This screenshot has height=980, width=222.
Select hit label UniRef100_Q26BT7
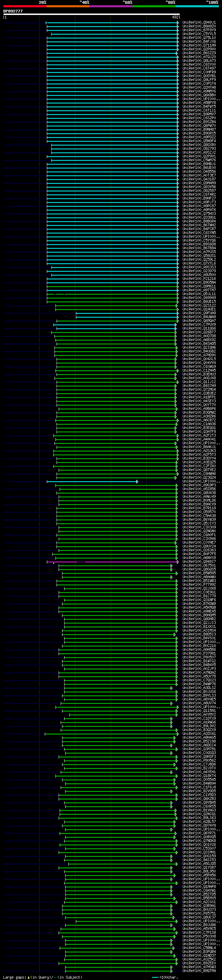[x=199, y=332]
